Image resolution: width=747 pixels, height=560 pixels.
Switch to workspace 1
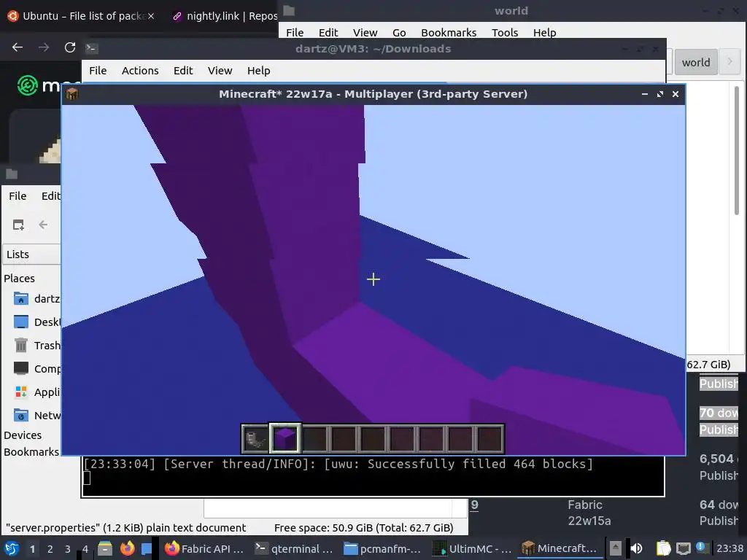click(x=32, y=549)
